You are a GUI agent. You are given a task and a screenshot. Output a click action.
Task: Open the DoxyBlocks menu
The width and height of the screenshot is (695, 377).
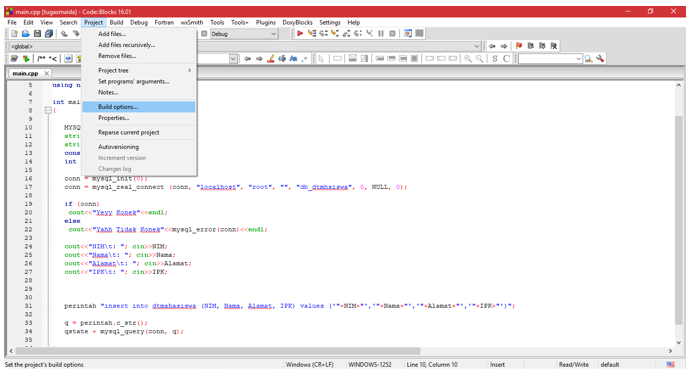click(297, 22)
